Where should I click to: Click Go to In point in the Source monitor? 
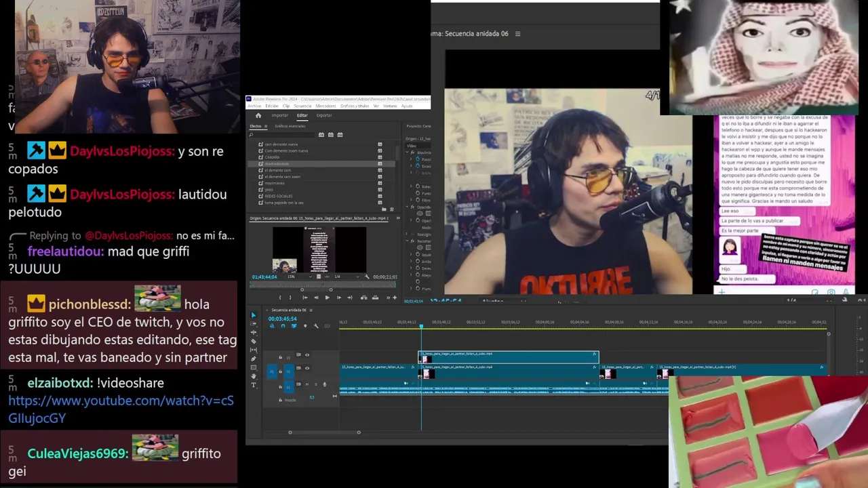click(305, 298)
